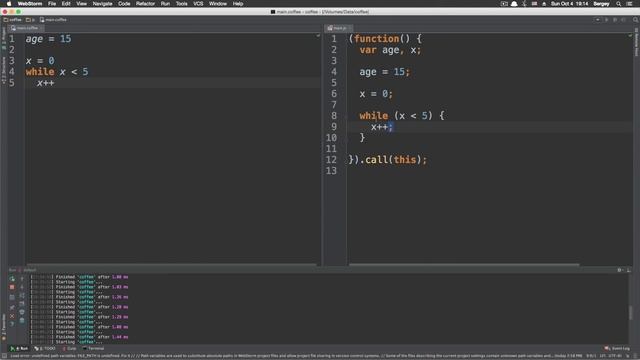Open the Window menu
Image resolution: width=640 pixels, height=360 pixels.
218,4
